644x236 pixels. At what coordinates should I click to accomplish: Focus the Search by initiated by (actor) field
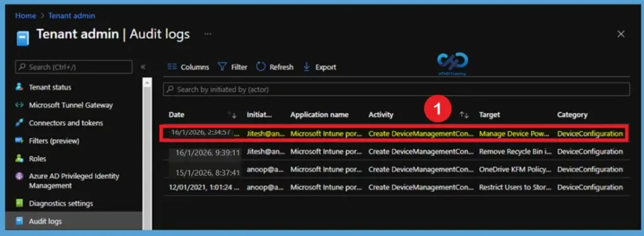coord(396,89)
